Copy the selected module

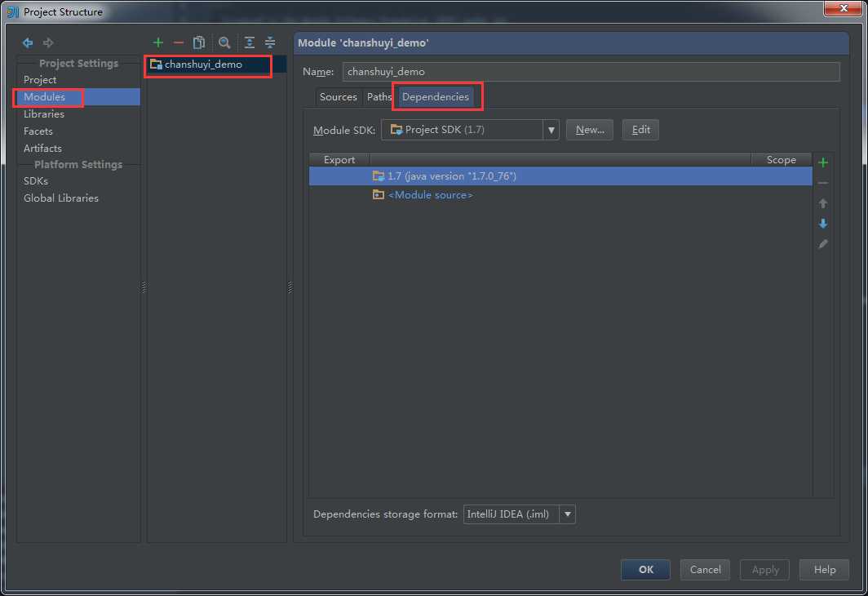click(199, 42)
